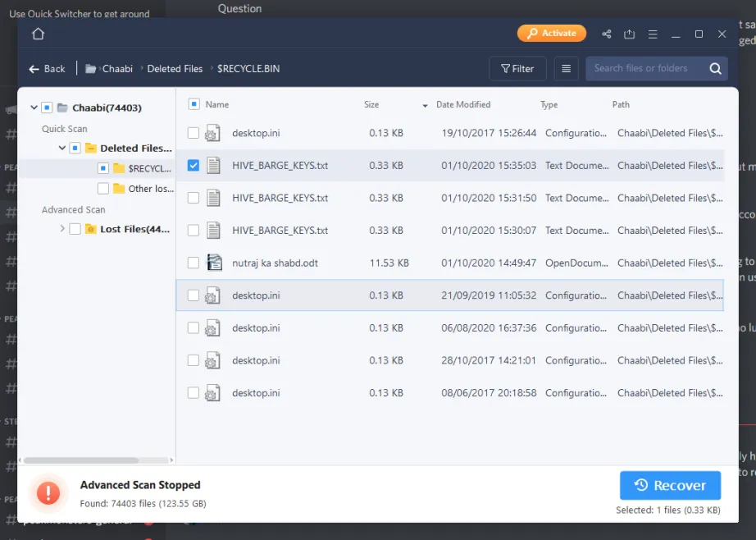Sort by Type column header
Screen dimensions: 756x540
pos(549,104)
